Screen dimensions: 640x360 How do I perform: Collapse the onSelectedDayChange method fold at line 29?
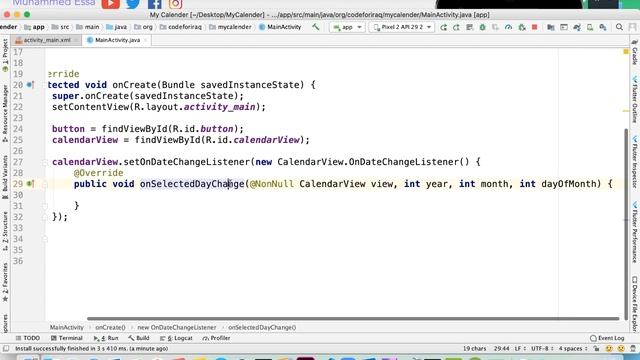pos(45,184)
